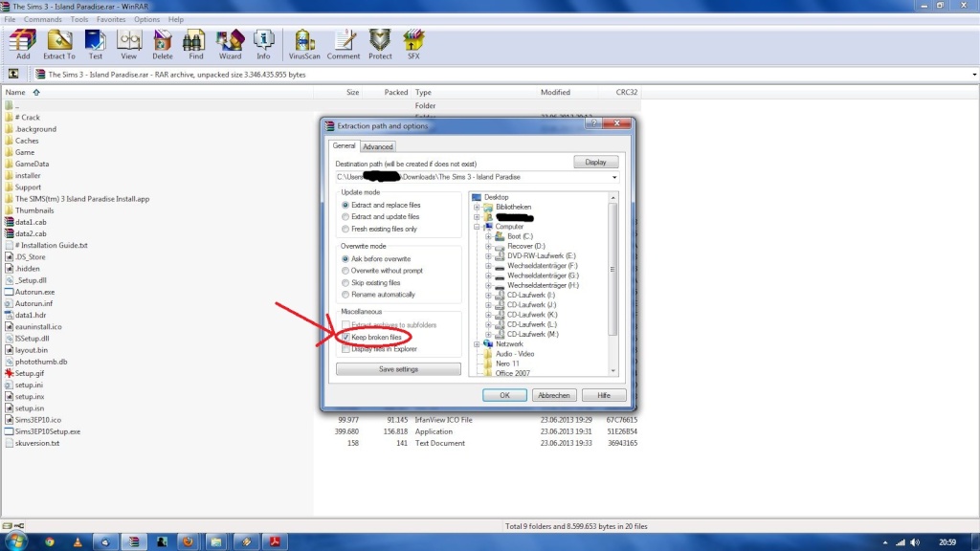
Task: Click the folder tree scrollbar thumb
Action: click(x=612, y=269)
